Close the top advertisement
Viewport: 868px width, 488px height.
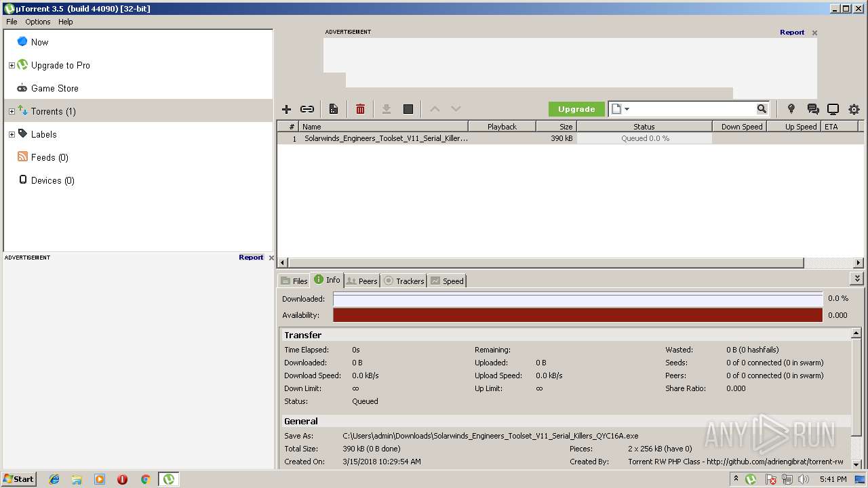814,33
